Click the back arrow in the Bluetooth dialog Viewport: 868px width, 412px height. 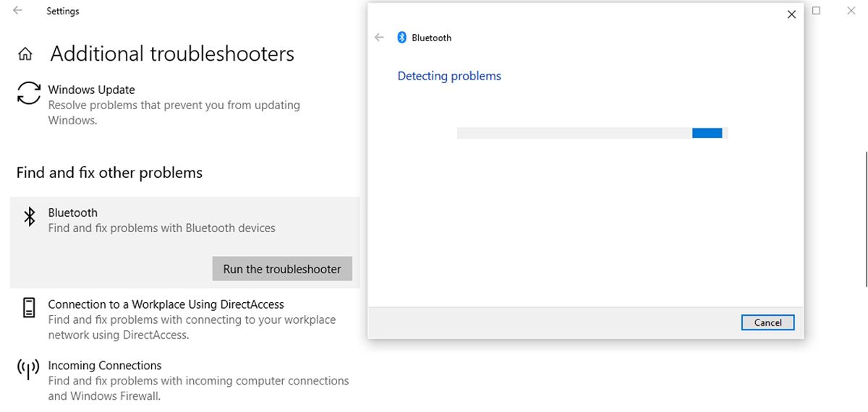379,38
